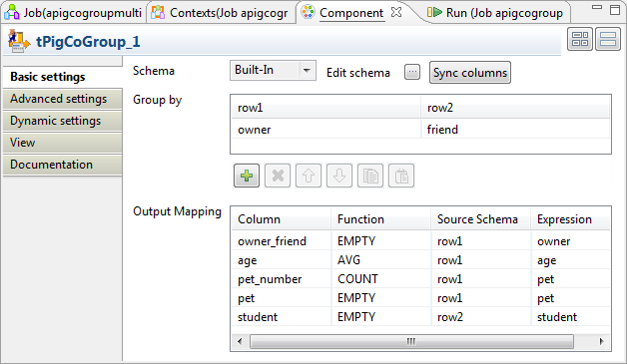The image size is (627, 364).
Task: Click the horizontal scrollbar thumb
Action: coord(411,341)
